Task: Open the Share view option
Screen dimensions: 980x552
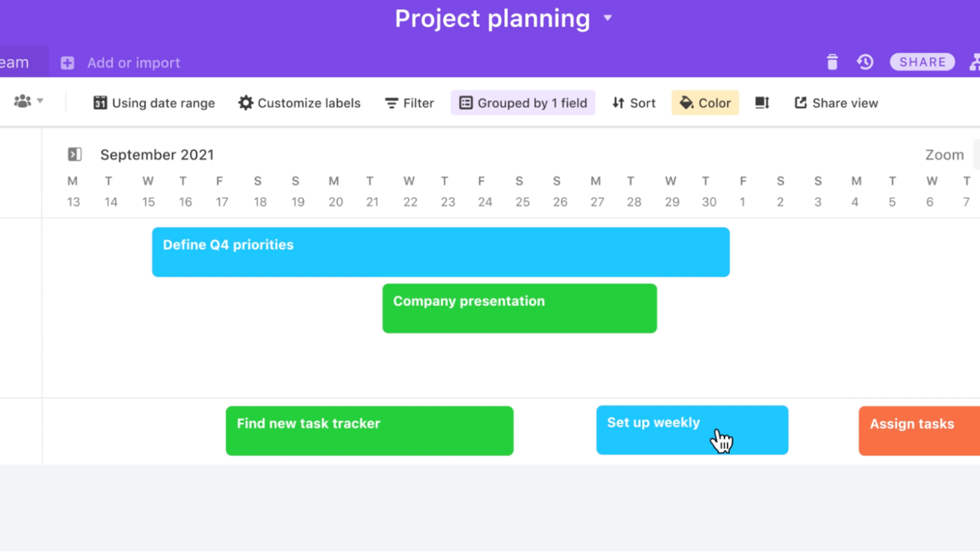Action: pyautogui.click(x=836, y=103)
